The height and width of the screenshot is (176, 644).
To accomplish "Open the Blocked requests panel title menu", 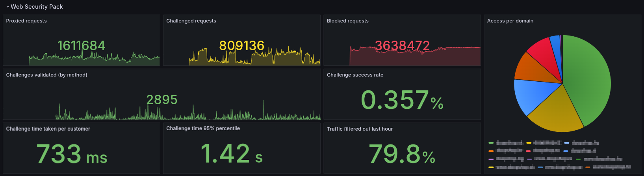I will tap(347, 21).
